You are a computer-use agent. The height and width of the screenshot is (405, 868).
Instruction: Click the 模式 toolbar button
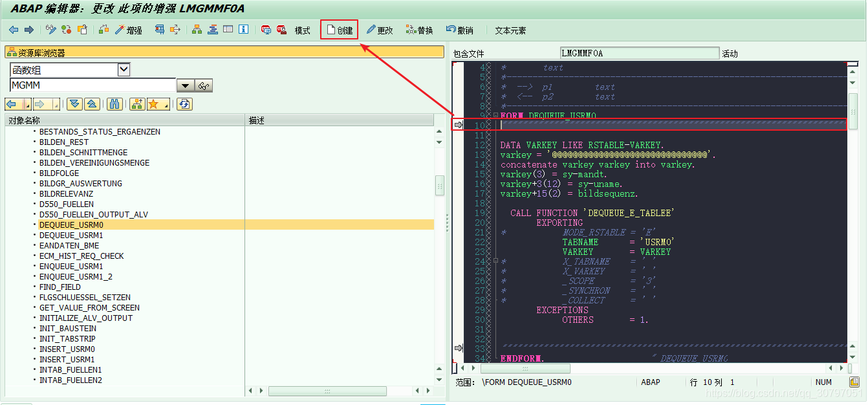(x=303, y=30)
